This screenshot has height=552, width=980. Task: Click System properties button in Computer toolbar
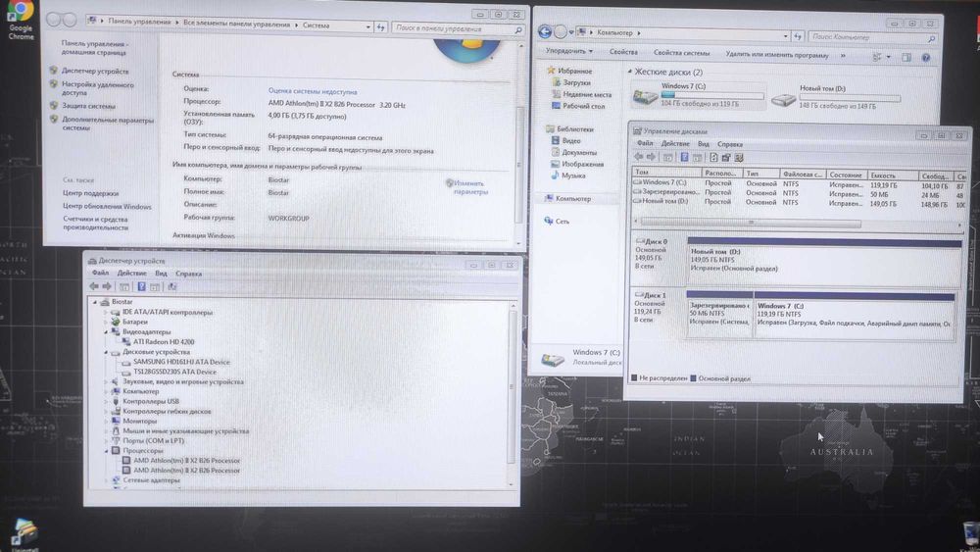(x=681, y=53)
